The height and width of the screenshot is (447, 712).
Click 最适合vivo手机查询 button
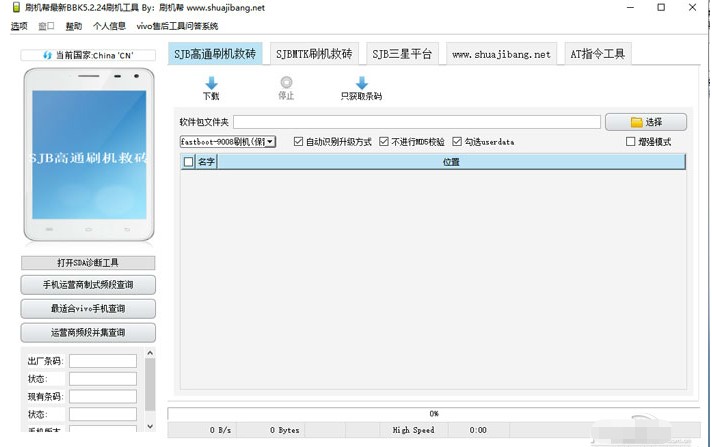pos(88,309)
